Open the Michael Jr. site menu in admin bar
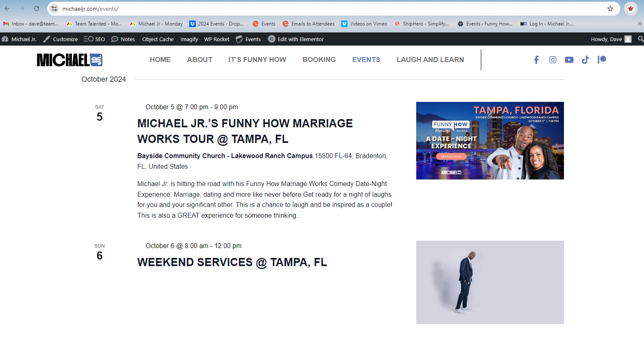The image size is (644, 338). tap(19, 39)
